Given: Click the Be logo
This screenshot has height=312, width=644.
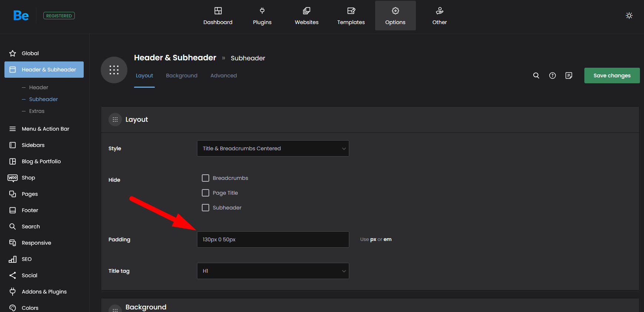Looking at the screenshot, I should click(x=21, y=16).
